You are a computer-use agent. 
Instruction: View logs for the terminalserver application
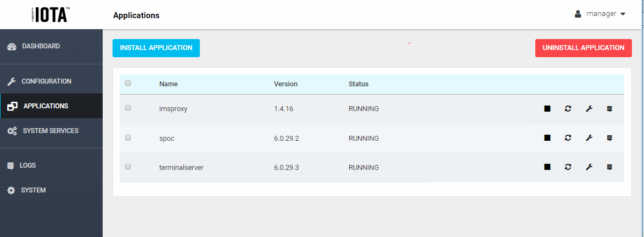point(609,167)
